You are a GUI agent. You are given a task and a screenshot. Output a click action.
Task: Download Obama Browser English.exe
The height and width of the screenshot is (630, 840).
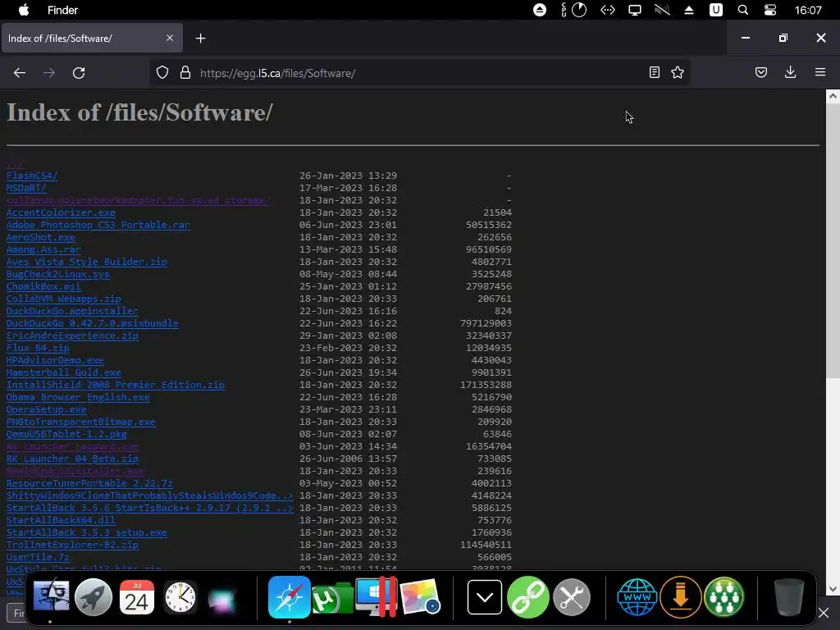[x=78, y=398]
